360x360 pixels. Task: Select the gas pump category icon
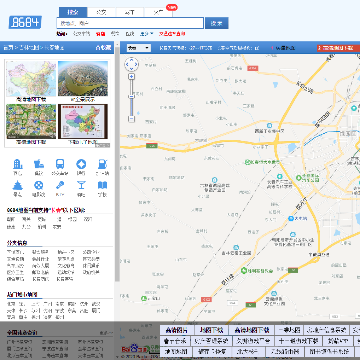pyautogui.click(x=102, y=164)
